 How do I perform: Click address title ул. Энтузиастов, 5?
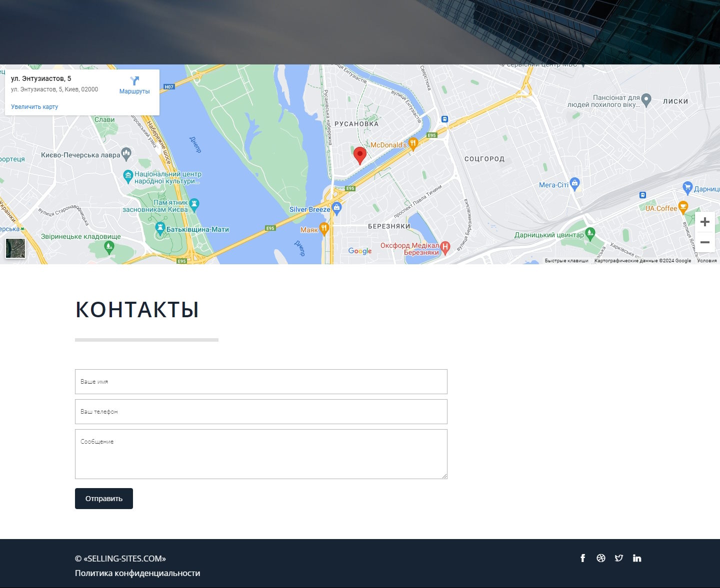coord(41,78)
